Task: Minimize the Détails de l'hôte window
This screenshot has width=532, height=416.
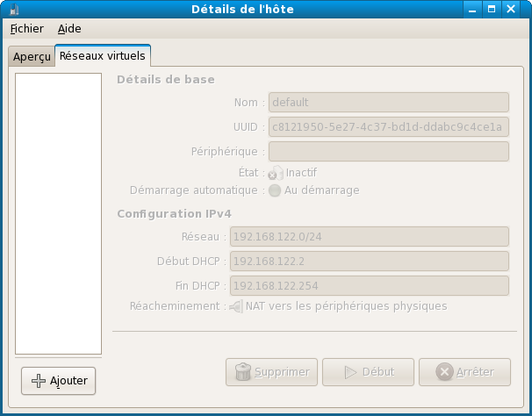Action: (472, 9)
